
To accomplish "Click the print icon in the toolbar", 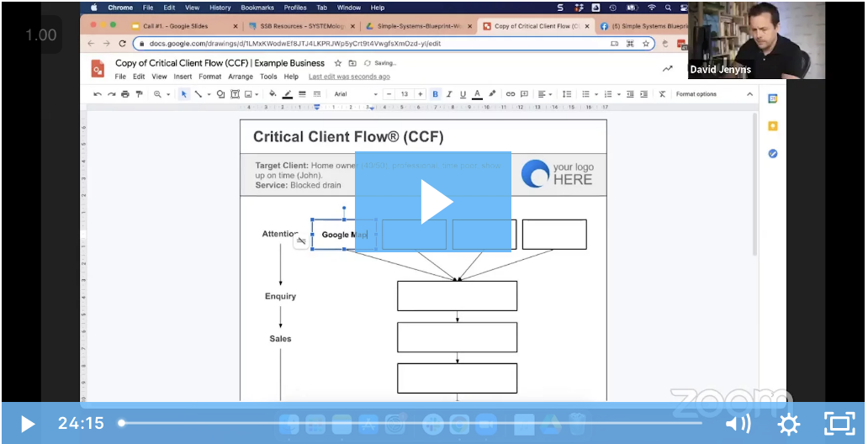I will point(125,94).
